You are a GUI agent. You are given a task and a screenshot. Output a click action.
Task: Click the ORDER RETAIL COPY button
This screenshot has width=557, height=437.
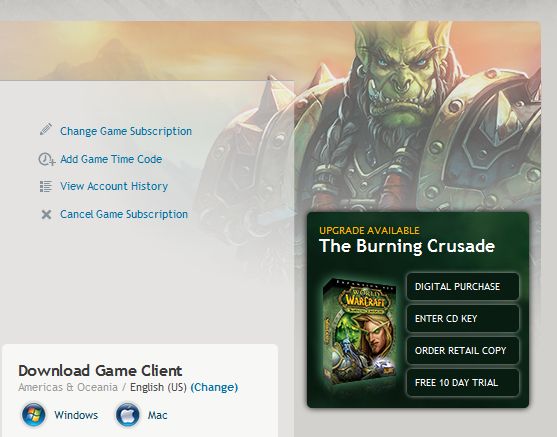[463, 350]
